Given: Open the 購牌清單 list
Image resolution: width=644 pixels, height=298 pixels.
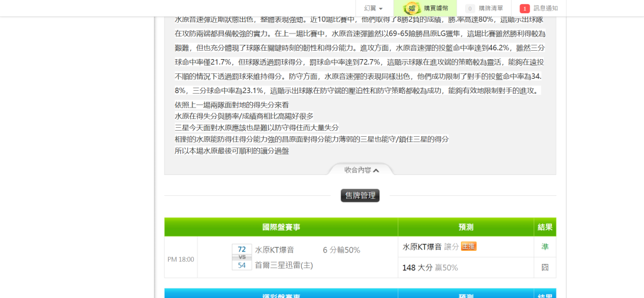Looking at the screenshot, I should click(x=490, y=8).
